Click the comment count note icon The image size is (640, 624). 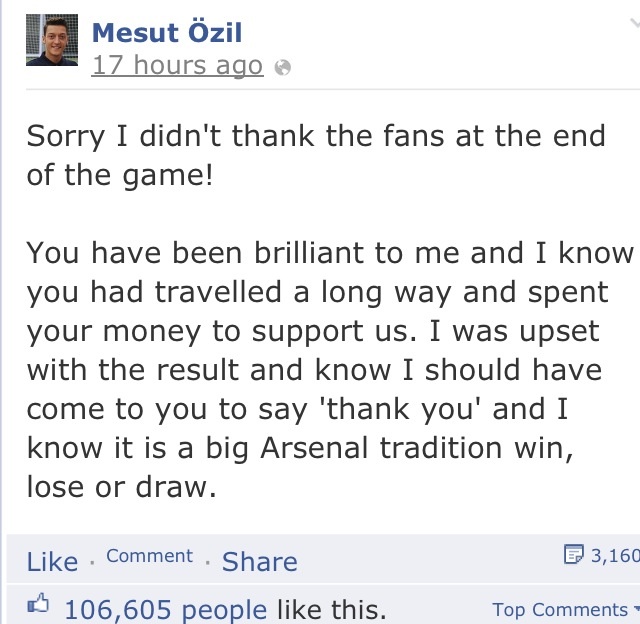574,554
